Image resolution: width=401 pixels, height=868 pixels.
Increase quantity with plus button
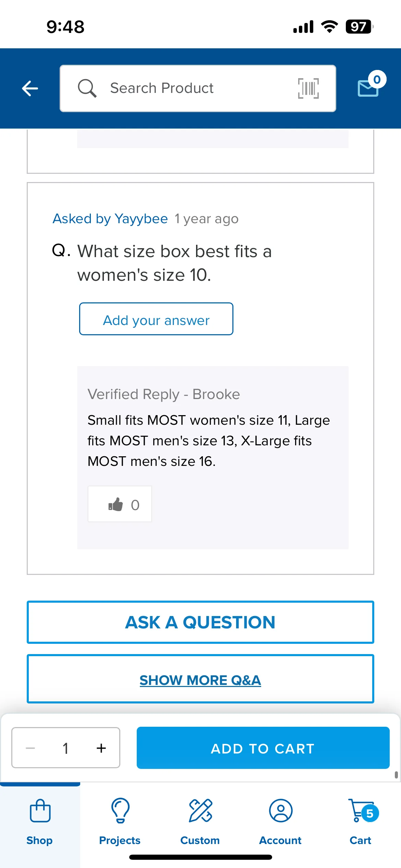click(101, 748)
